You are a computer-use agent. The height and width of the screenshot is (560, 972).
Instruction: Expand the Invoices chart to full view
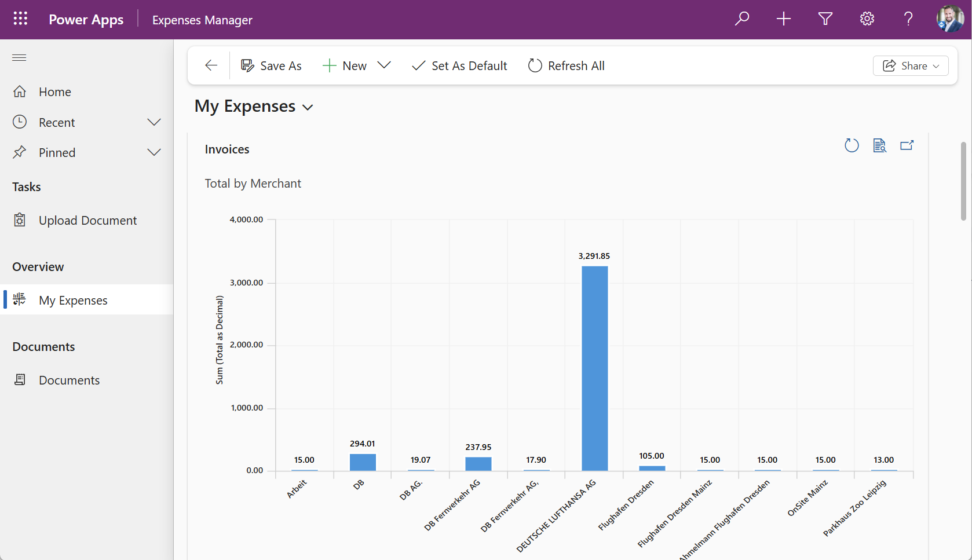click(907, 145)
